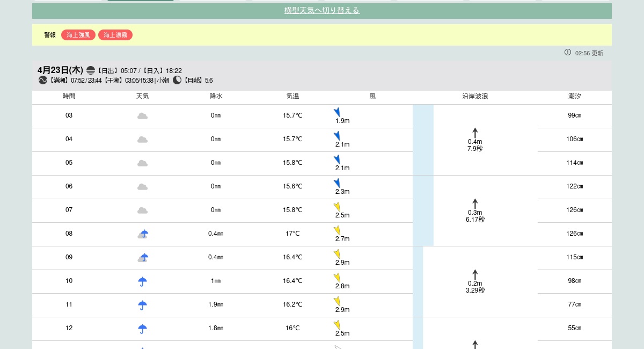Click the 122㎝ tide value

[575, 186]
